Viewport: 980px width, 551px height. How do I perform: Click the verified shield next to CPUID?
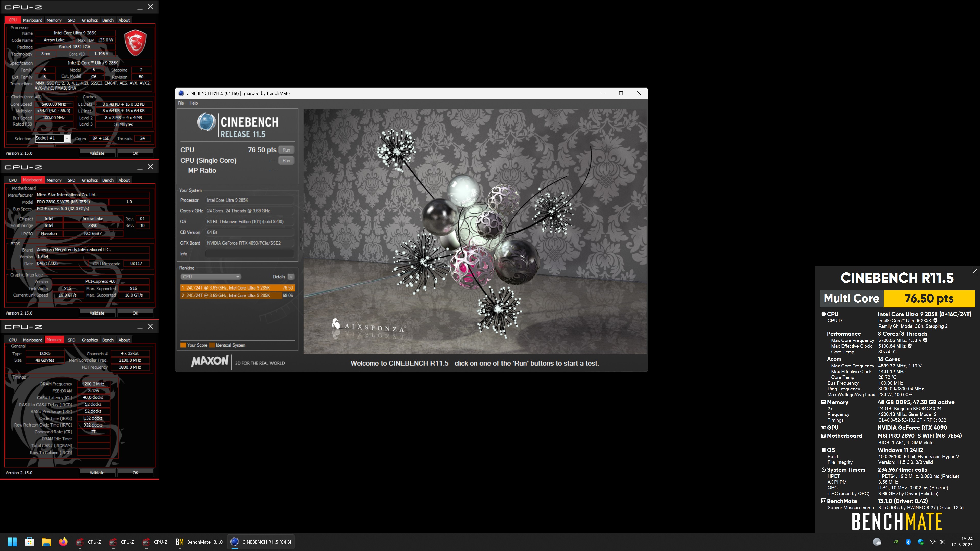tap(936, 320)
